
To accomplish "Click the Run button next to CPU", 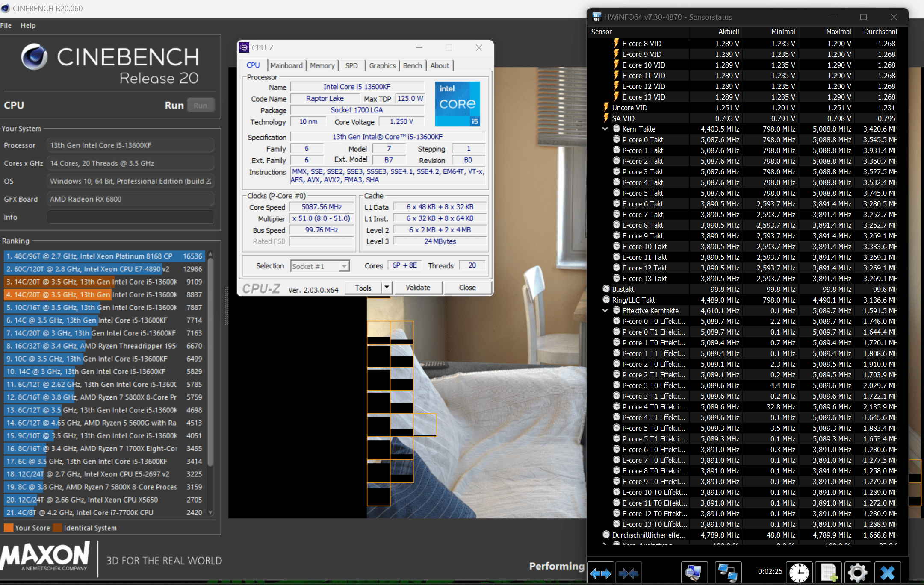I will click(x=200, y=106).
